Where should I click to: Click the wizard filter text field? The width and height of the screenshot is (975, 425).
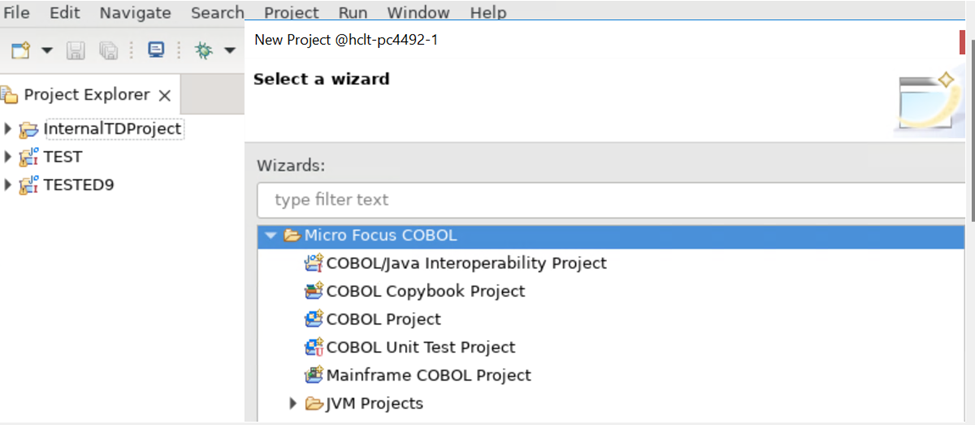point(610,199)
